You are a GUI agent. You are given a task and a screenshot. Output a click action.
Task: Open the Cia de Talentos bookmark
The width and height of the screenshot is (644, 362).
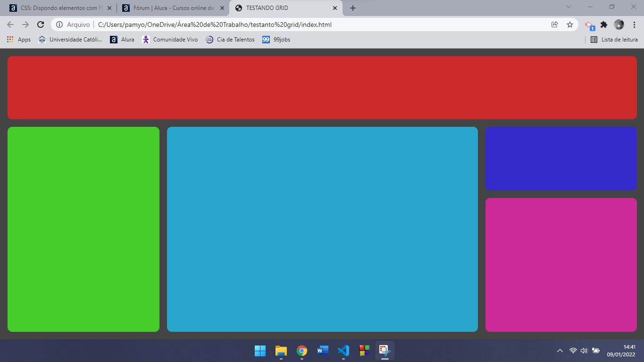(x=230, y=40)
